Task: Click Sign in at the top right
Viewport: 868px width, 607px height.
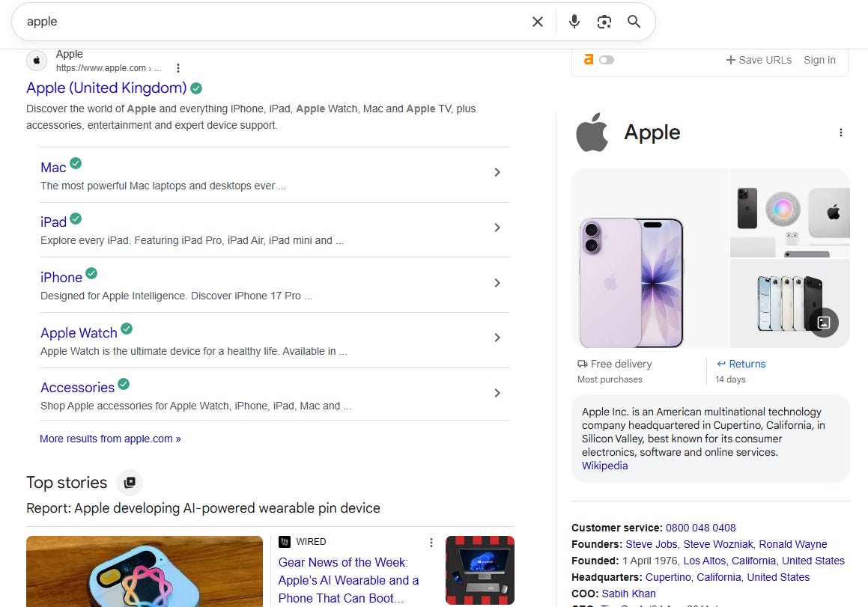Action: click(819, 60)
